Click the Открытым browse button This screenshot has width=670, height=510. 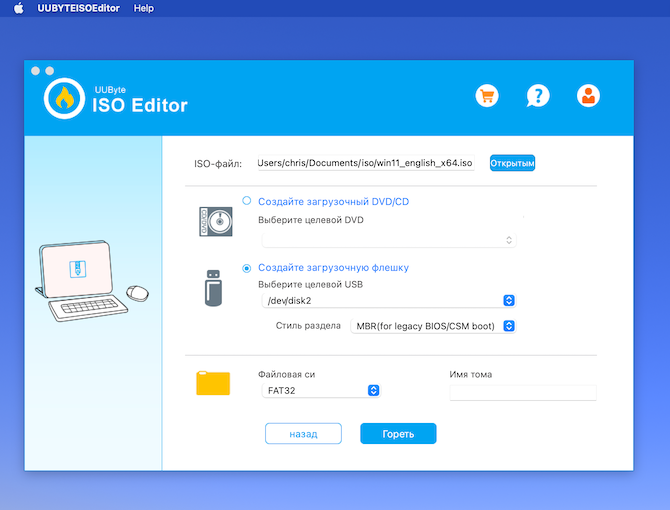512,163
